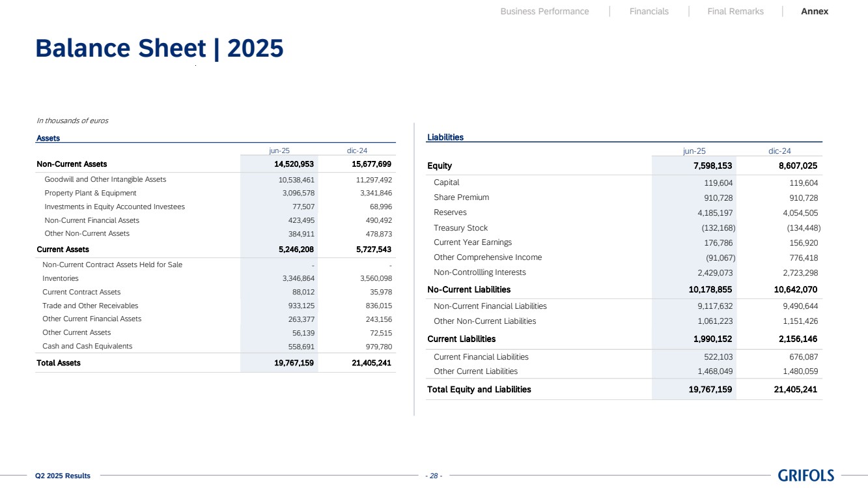Click the GRIFOLS logo
Image resolution: width=868 pixels, height=488 pixels.
coord(805,476)
